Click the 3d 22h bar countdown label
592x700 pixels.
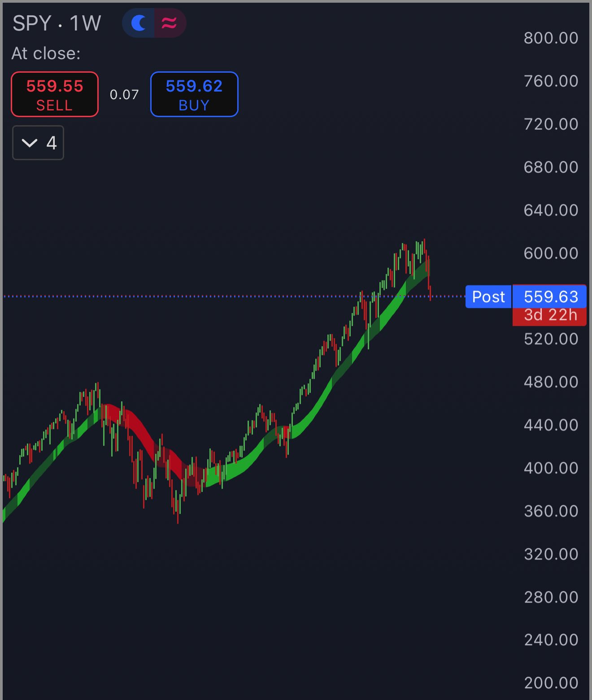[550, 316]
